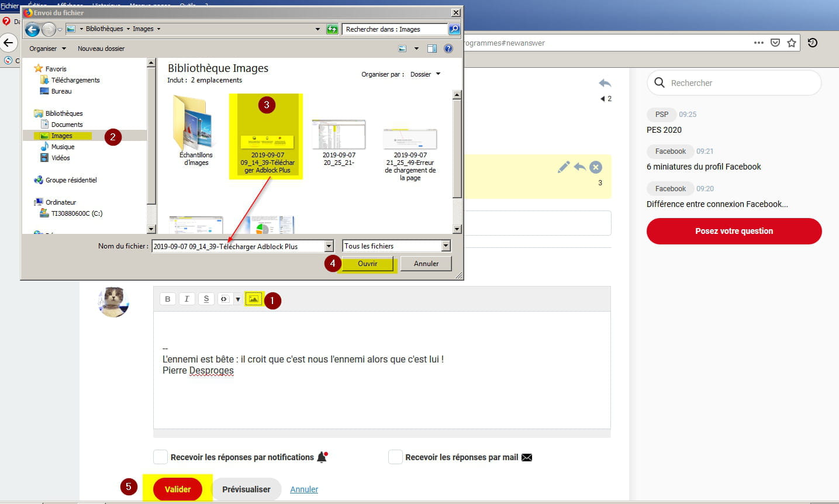839x504 pixels.
Task: Click the Images breadcrumb segment
Action: [143, 29]
